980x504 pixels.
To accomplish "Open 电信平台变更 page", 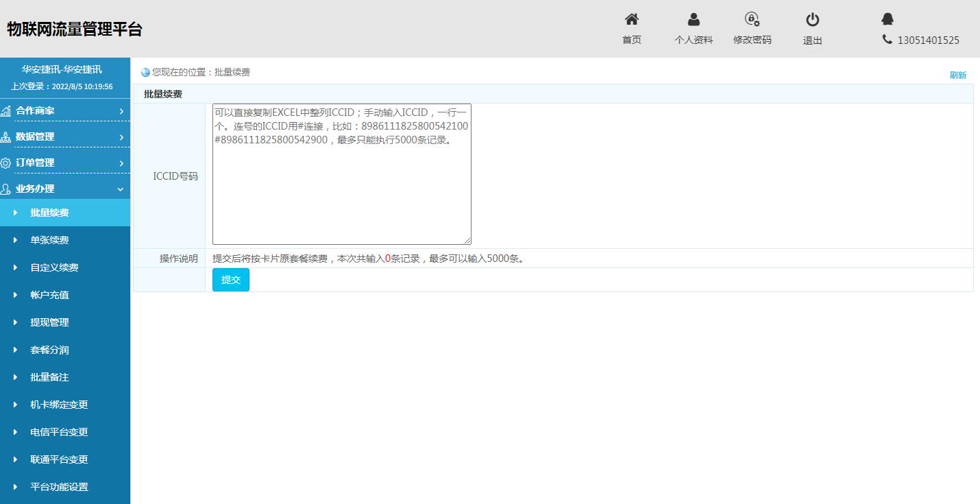I will coord(65,432).
